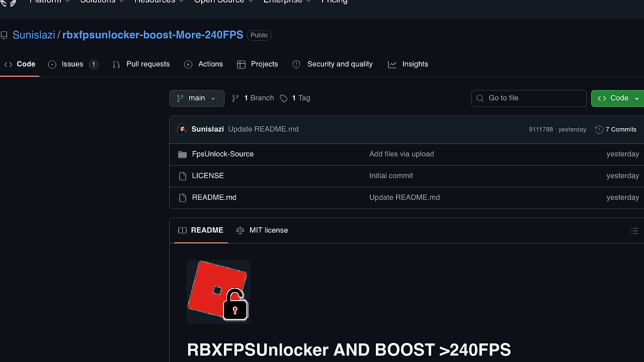Click the Public visibility badge
Viewport: 644px width, 362px height.
point(260,35)
